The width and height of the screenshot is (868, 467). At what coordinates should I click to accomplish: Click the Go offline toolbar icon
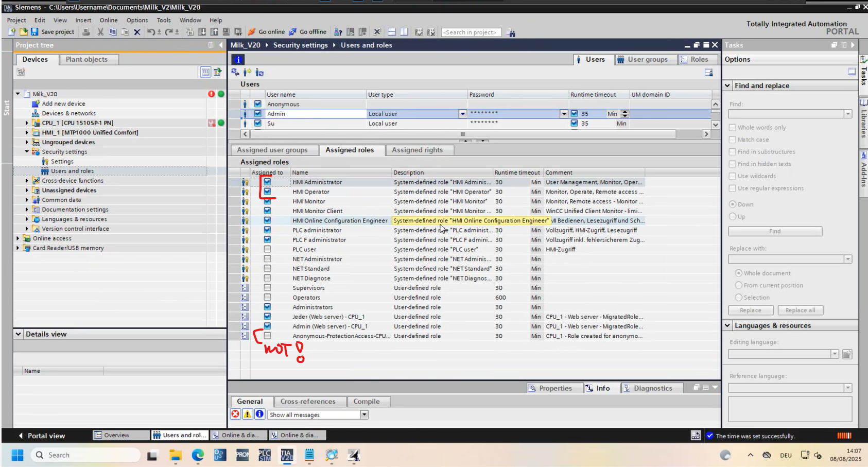[292, 32]
